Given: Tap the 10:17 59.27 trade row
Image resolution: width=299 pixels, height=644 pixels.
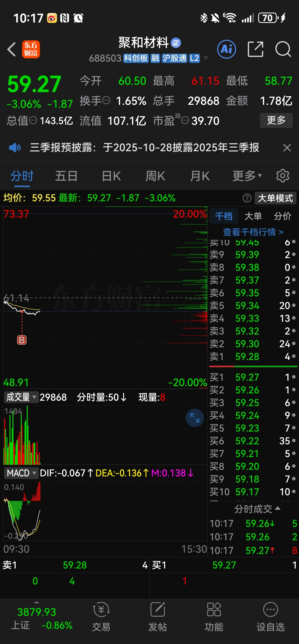Looking at the screenshot, I should click(253, 551).
